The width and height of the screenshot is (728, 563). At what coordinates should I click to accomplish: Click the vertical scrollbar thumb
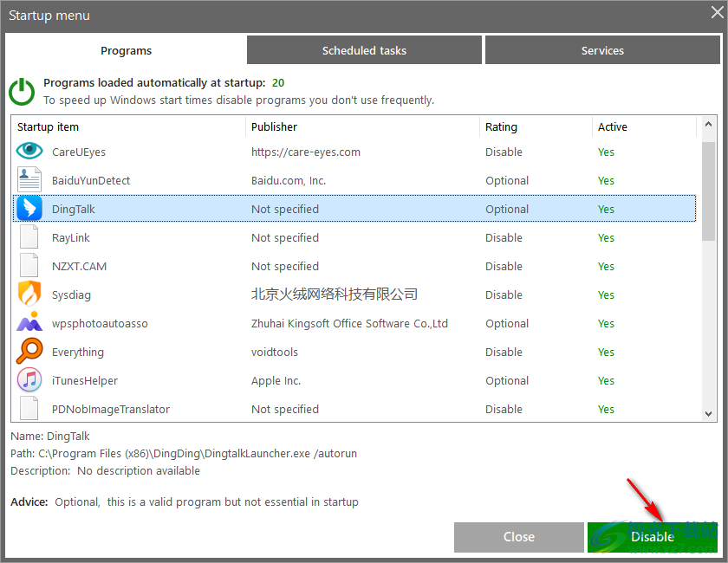point(708,191)
